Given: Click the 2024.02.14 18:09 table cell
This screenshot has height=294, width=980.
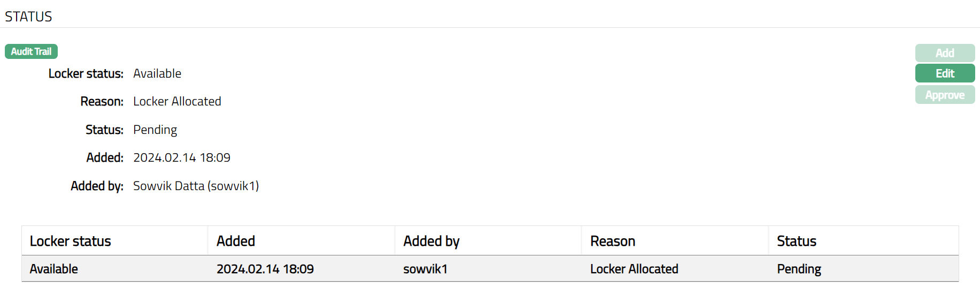Looking at the screenshot, I should [265, 269].
